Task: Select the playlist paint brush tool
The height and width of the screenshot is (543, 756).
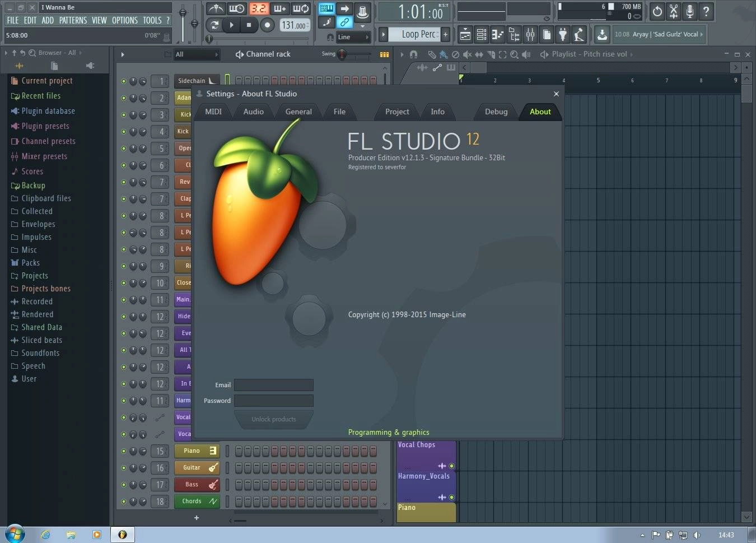Action: click(x=443, y=54)
